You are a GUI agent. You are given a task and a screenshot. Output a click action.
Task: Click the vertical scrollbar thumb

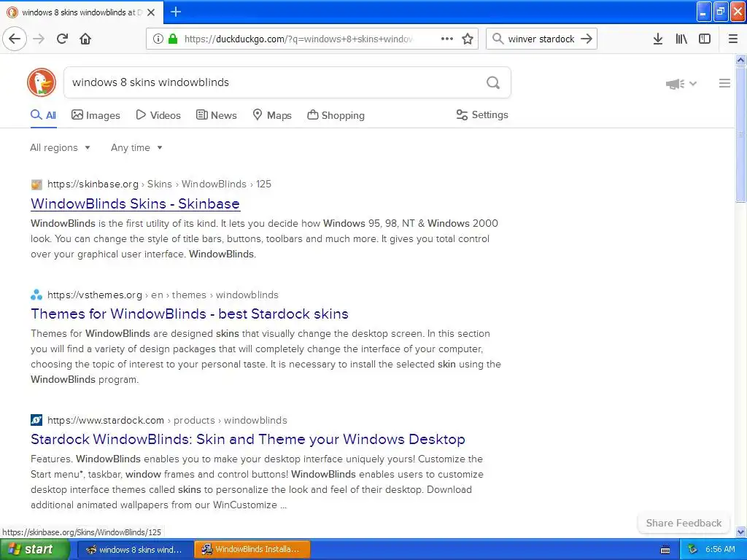(x=740, y=134)
